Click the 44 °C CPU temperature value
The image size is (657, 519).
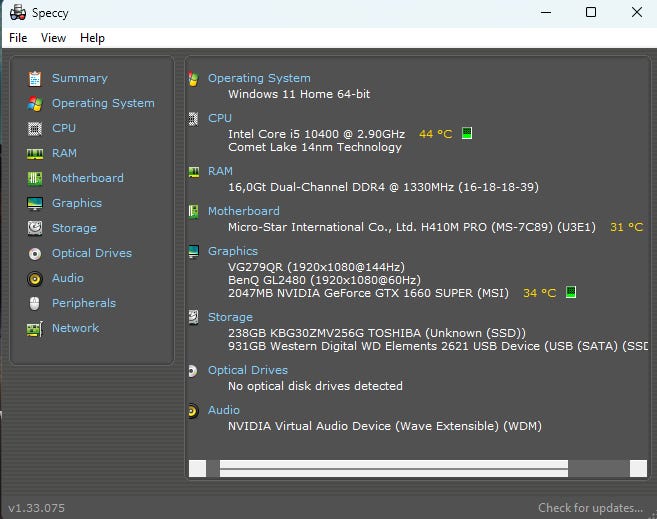click(436, 134)
